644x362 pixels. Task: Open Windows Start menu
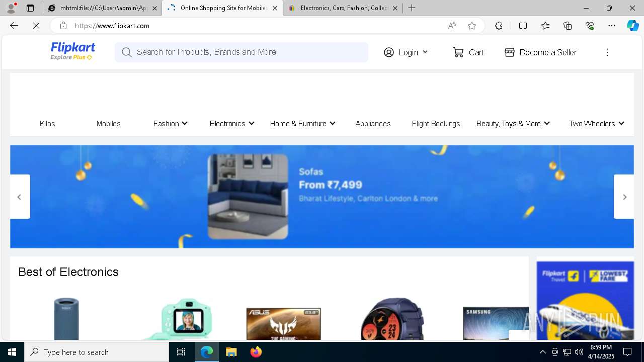coord(12,352)
